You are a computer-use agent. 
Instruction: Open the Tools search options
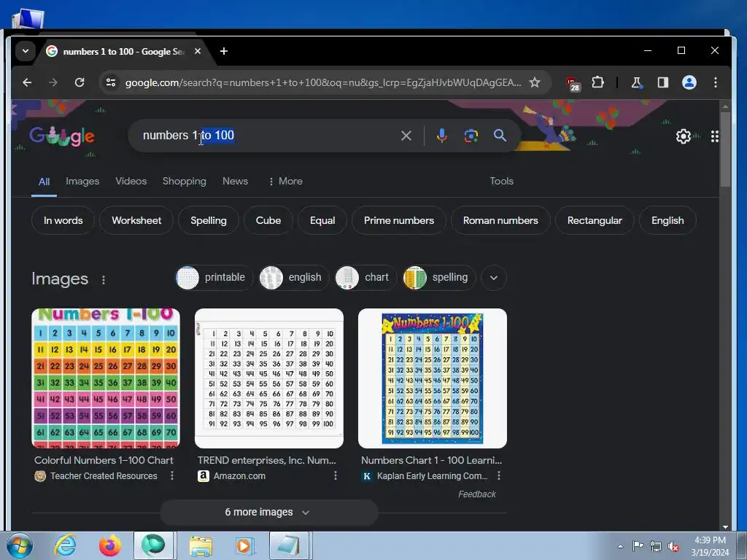click(x=502, y=182)
